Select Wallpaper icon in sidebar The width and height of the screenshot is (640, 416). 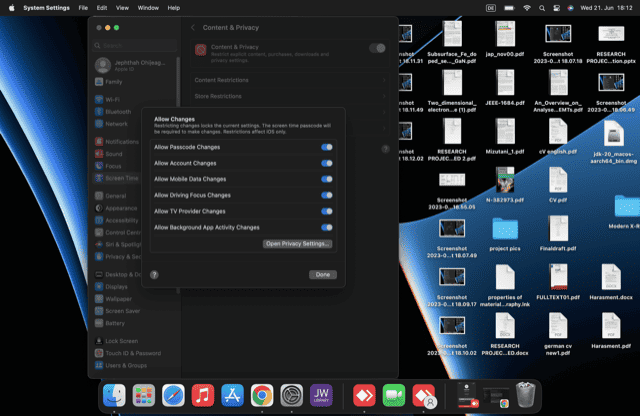click(99, 299)
